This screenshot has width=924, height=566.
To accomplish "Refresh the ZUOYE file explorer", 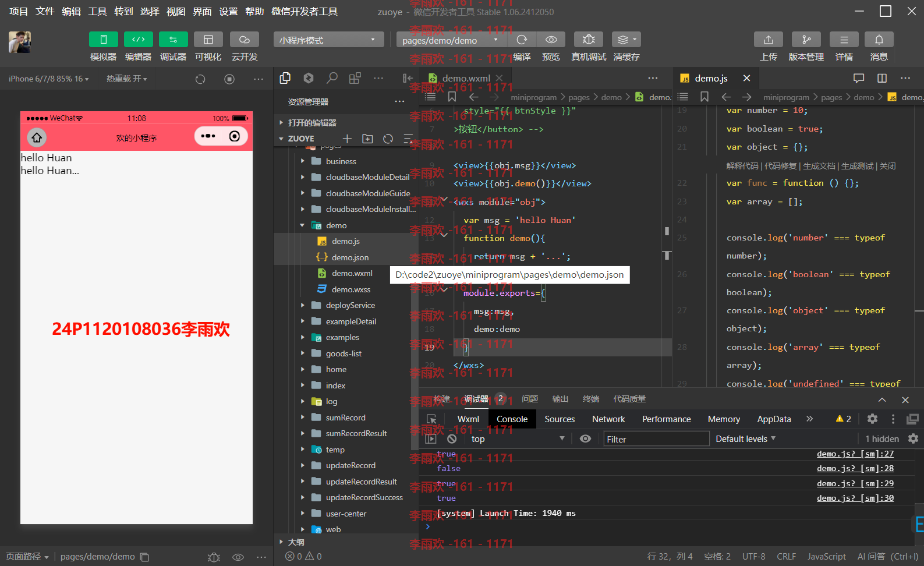I will (x=388, y=139).
